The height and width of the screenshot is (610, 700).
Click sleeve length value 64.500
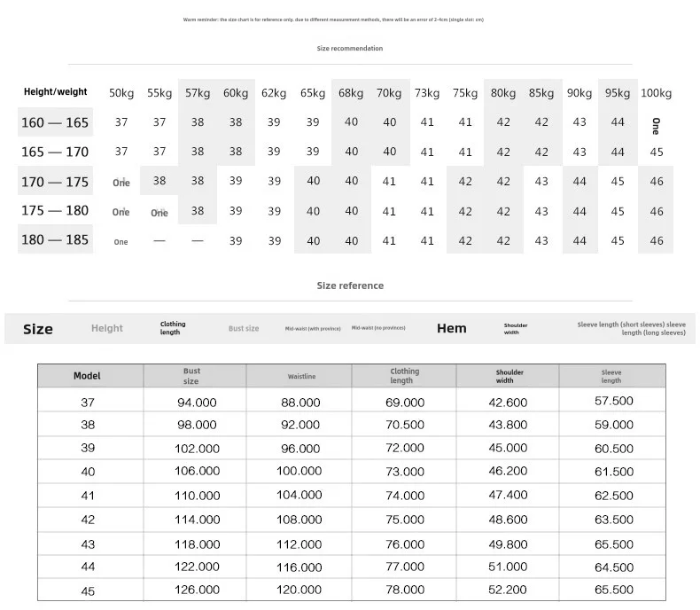point(614,567)
